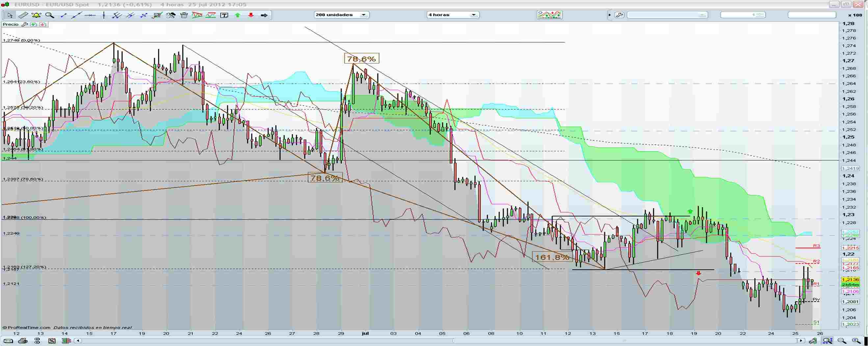The width and height of the screenshot is (868, 346).
Task: Open the Precio panel settings wrench
Action: tap(25, 24)
